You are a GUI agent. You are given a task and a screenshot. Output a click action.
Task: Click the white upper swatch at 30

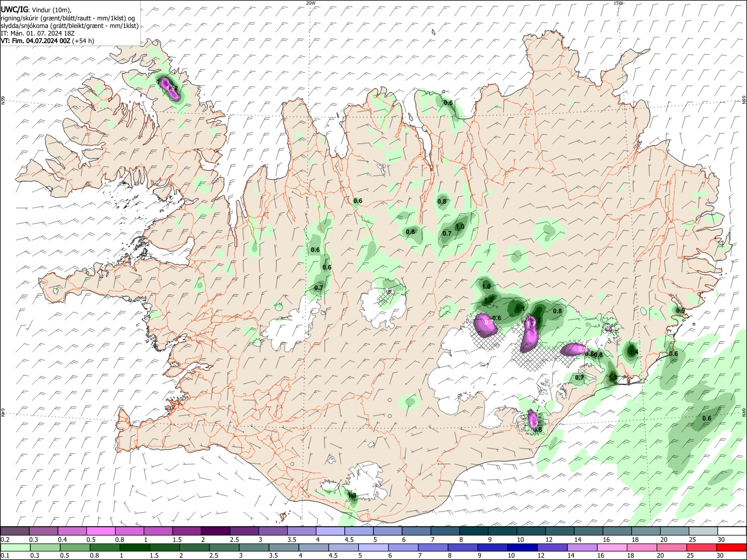coord(732,531)
